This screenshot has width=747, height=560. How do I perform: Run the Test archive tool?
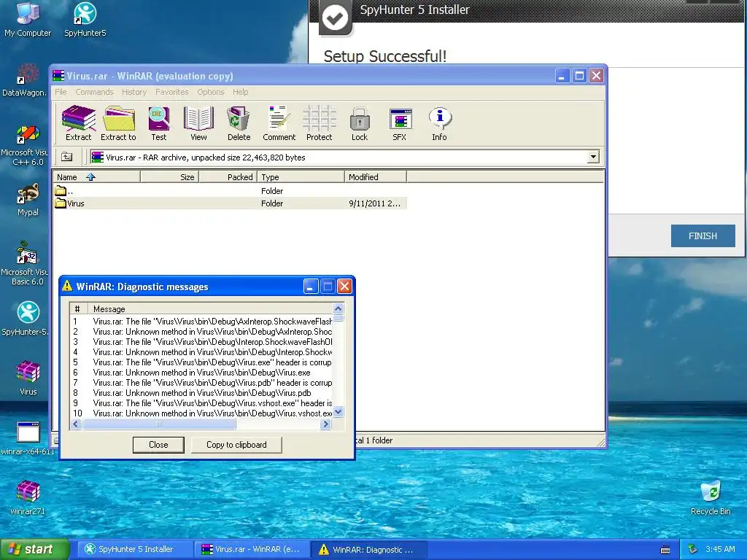click(158, 123)
